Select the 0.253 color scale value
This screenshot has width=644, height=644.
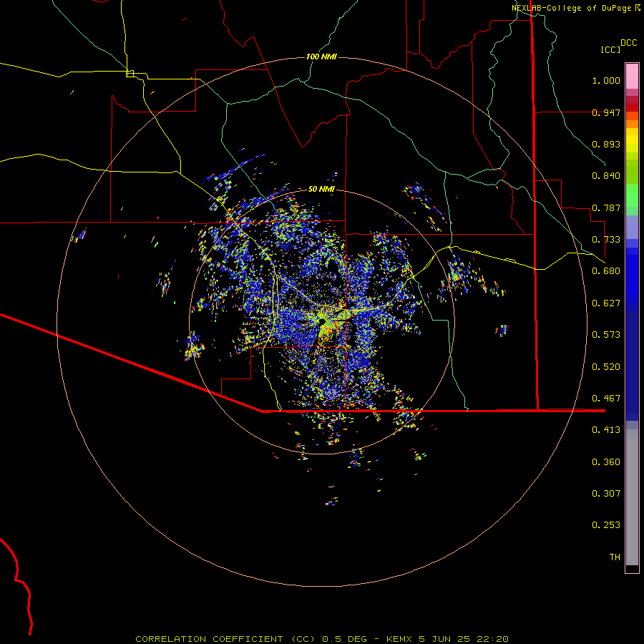click(x=606, y=525)
